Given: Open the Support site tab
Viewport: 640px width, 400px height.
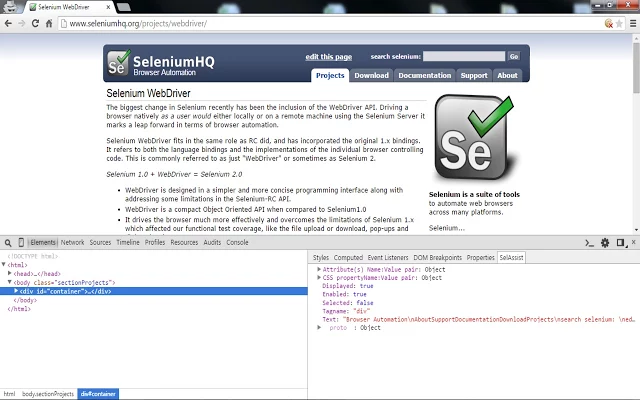Looking at the screenshot, I should tap(474, 76).
